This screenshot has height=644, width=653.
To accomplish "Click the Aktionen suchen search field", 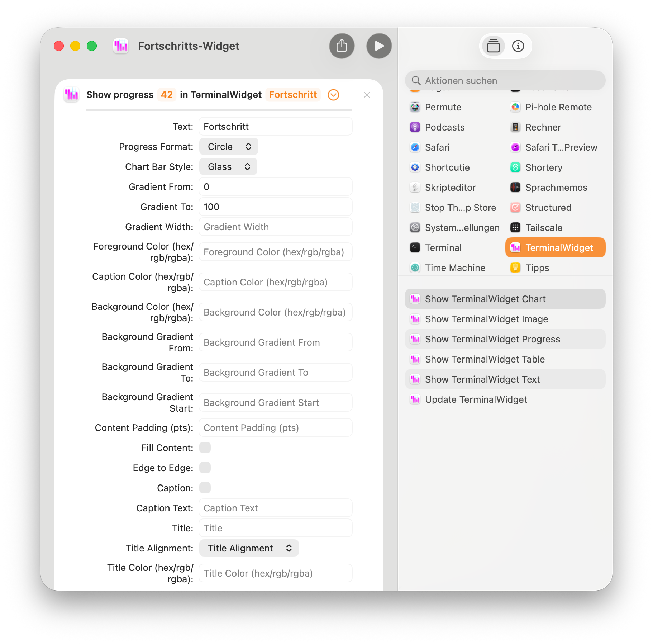I will pos(505,81).
